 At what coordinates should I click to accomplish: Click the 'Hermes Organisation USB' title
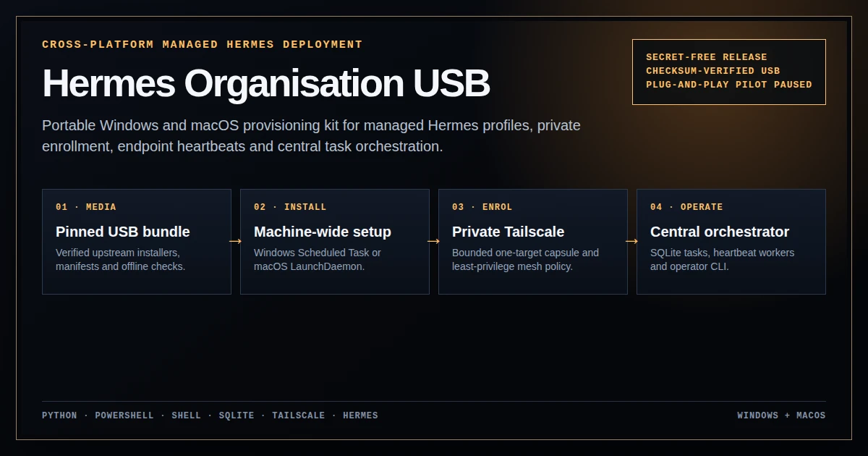(x=266, y=84)
